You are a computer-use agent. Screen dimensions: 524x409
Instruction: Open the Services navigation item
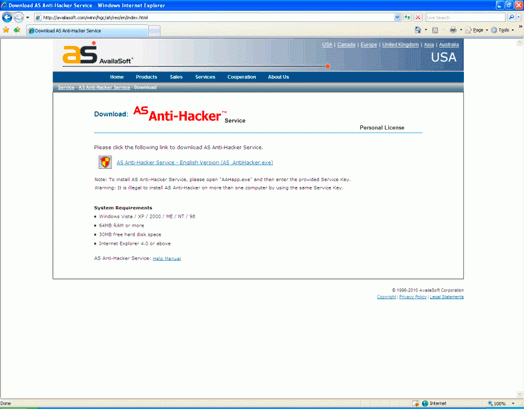pos(205,77)
